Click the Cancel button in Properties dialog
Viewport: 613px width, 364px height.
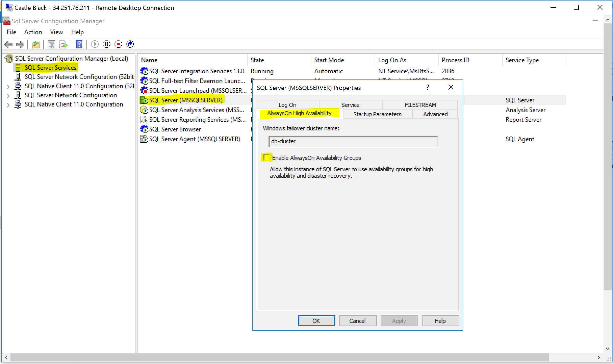coord(358,321)
